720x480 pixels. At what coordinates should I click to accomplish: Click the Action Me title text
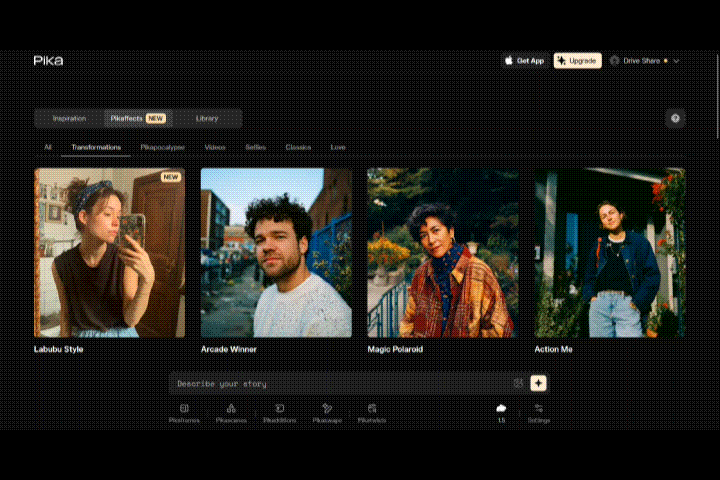553,349
